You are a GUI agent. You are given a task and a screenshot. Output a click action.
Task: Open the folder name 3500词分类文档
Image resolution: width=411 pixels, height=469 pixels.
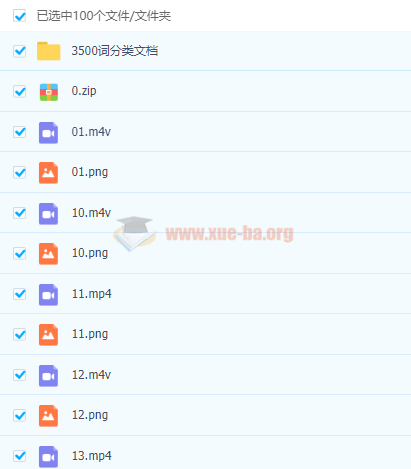pos(115,51)
